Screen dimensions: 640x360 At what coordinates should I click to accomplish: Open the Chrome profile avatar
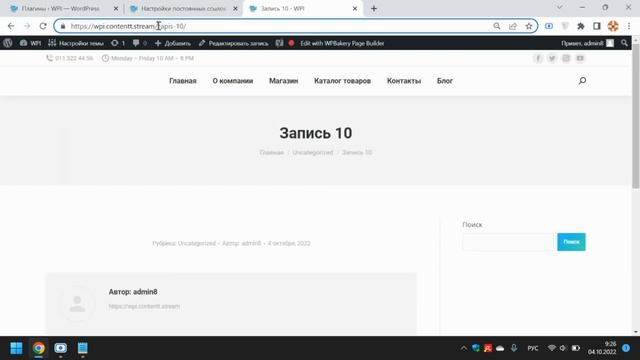[613, 26]
